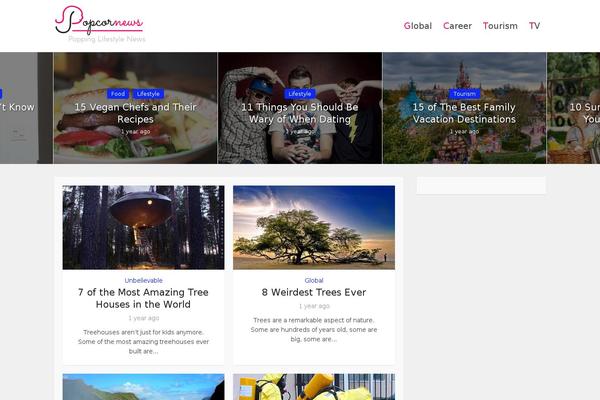Viewport: 600px width, 400px height.
Task: Click '1 year ago' under weirdest trees
Action: pyautogui.click(x=314, y=306)
